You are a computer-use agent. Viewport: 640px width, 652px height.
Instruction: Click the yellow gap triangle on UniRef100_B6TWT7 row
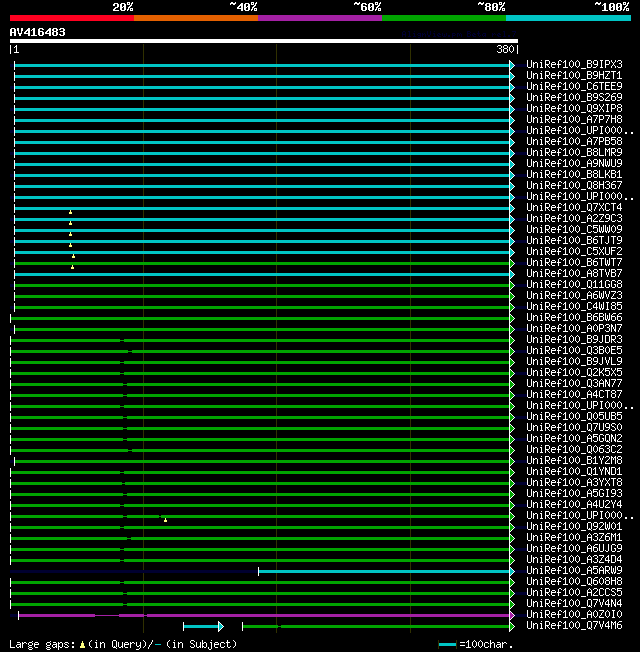click(72, 267)
